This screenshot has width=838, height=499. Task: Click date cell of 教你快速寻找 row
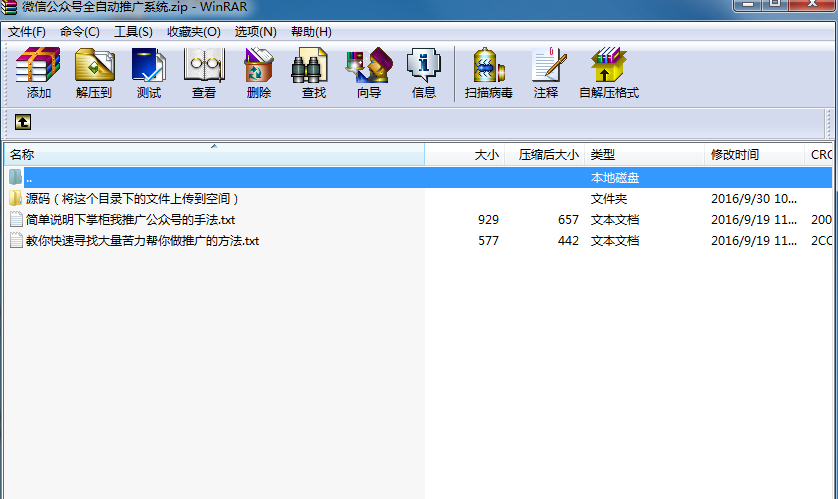pyautogui.click(x=754, y=240)
